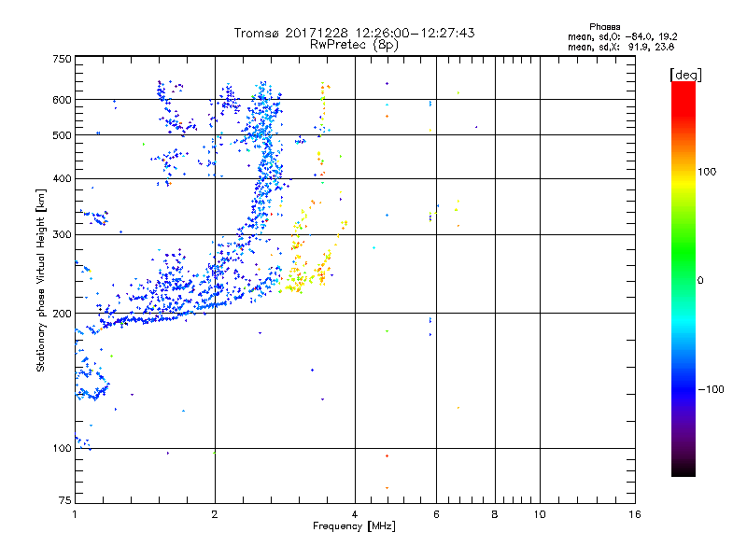This screenshot has height=560, width=747.
Task: Click the x-axis tick label '16'
Action: click(x=635, y=514)
